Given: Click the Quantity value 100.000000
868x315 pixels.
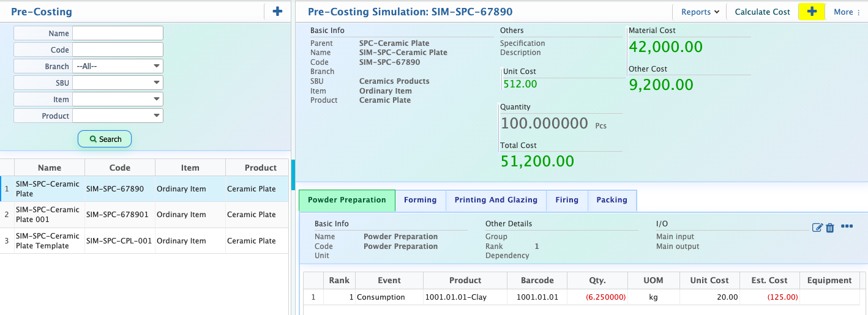Looking at the screenshot, I should point(544,124).
